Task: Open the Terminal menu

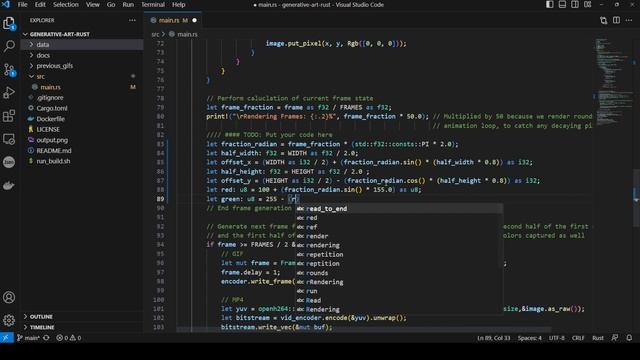Action: [153, 4]
